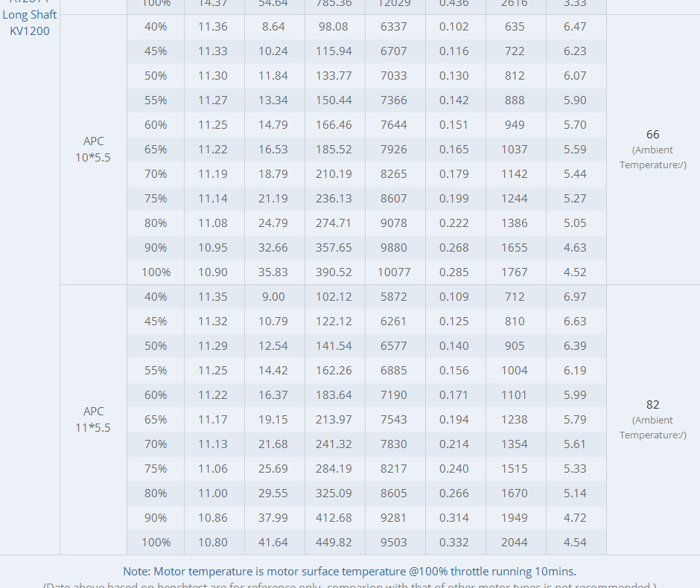The image size is (700, 588).
Task: Select the 10.80 voltage cell
Action: (x=213, y=543)
